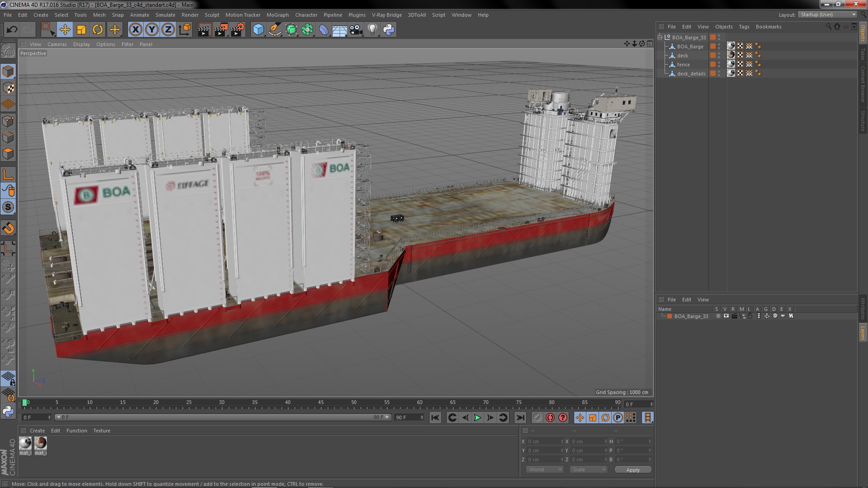
Task: Add a Light object
Action: click(372, 30)
